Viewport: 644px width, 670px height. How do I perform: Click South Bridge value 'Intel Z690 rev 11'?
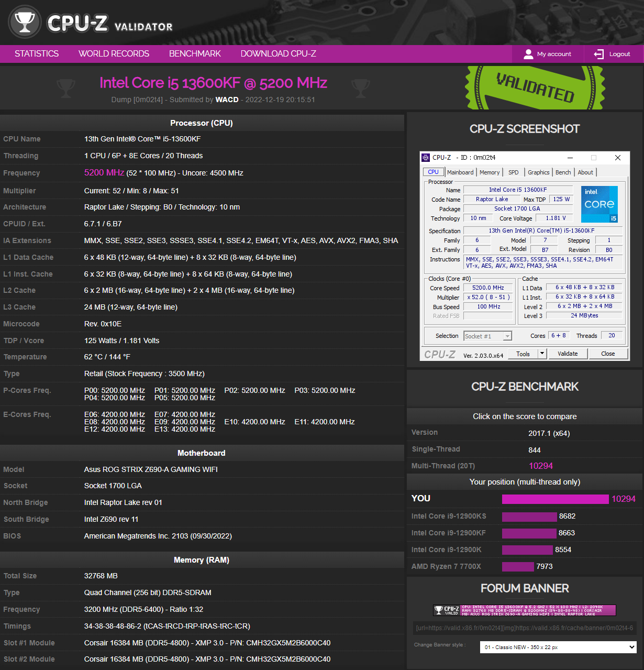tap(112, 519)
